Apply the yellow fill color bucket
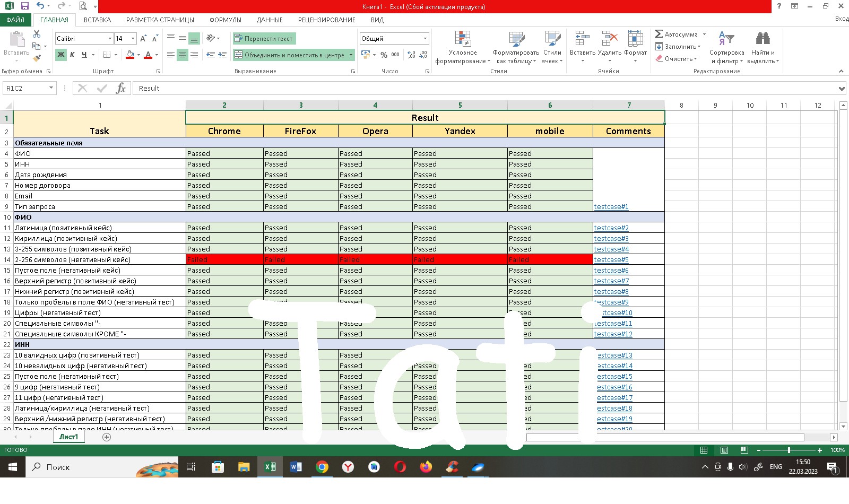Viewport: 849px width, 504px height. click(131, 55)
